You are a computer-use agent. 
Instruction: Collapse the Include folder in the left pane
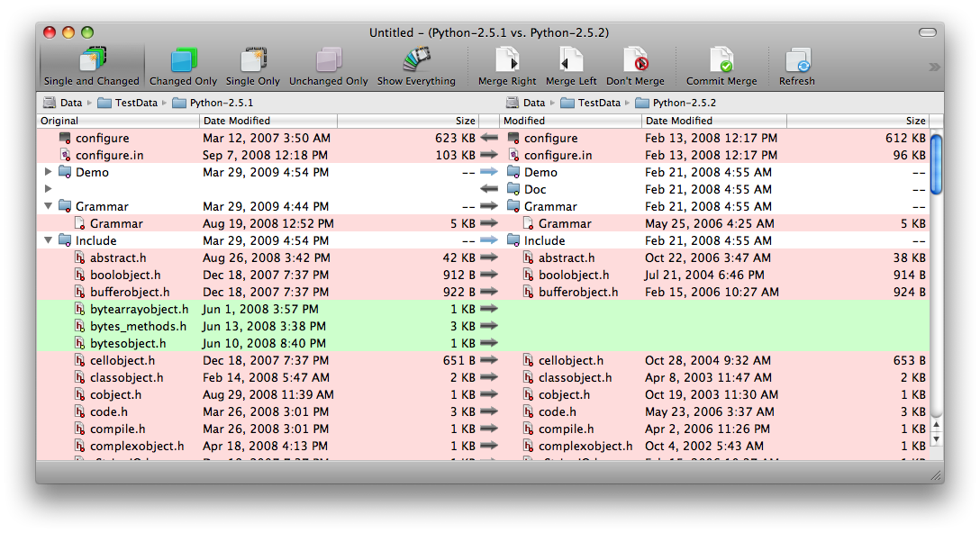48,240
